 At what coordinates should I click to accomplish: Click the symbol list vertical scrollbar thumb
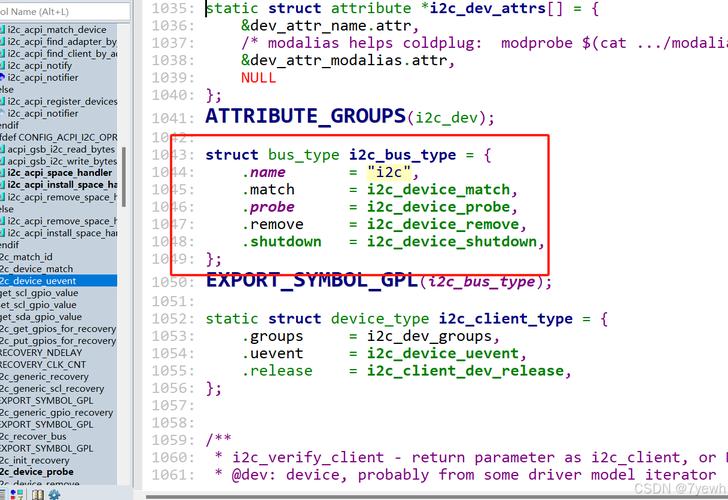pyautogui.click(x=124, y=177)
